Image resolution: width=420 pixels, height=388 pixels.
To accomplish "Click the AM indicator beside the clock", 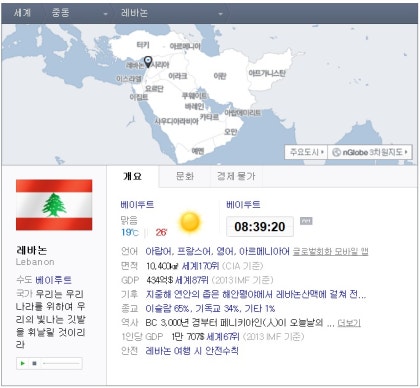I will coord(306,221).
